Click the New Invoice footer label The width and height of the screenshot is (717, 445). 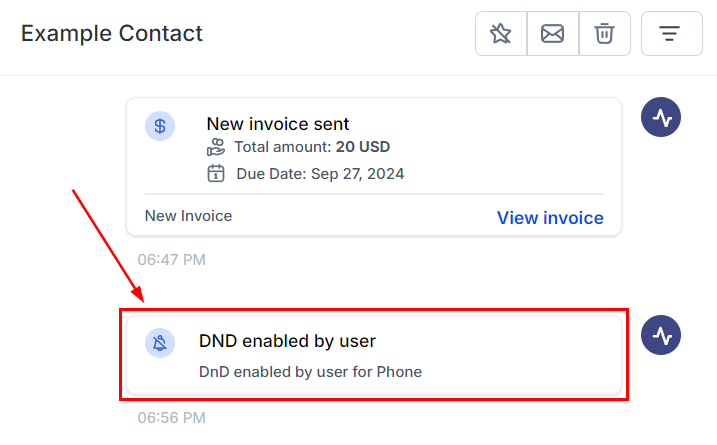(x=188, y=215)
